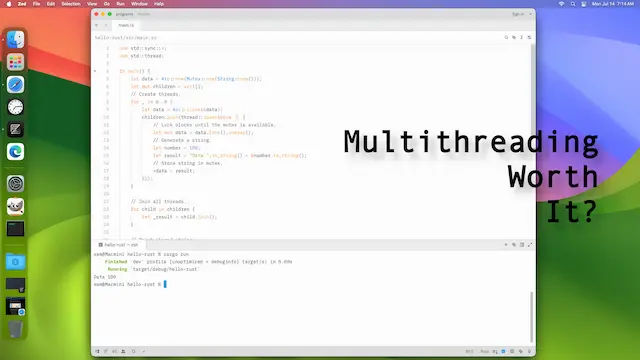This screenshot has width=640, height=360.
Task: Toggle the Terminal panel blue status icon
Action: tap(503, 351)
